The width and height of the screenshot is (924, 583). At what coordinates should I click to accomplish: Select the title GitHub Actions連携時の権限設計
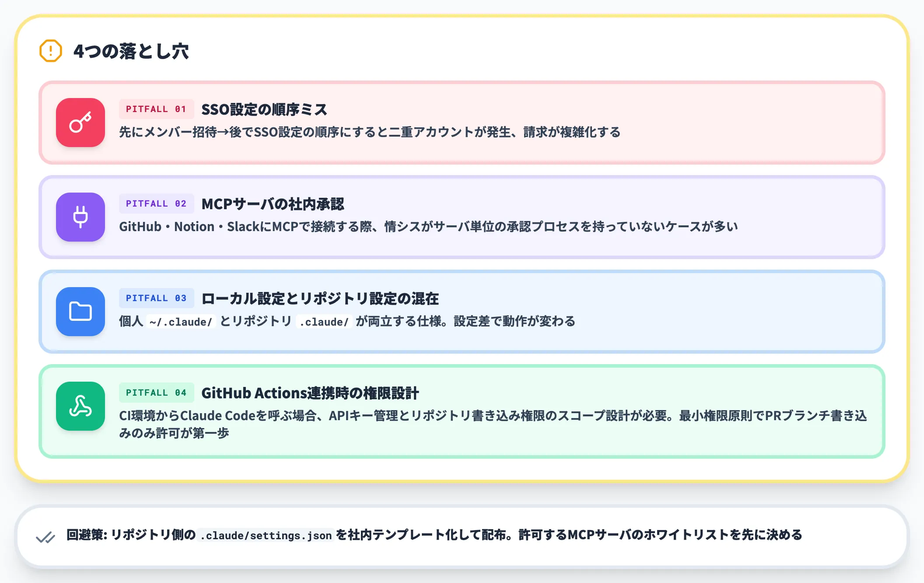click(x=310, y=393)
